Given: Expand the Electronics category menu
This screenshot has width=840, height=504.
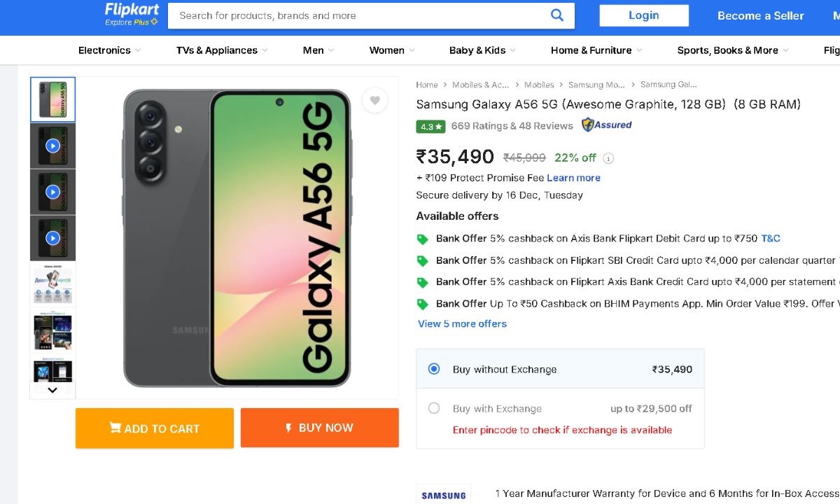Looking at the screenshot, I should pos(109,50).
